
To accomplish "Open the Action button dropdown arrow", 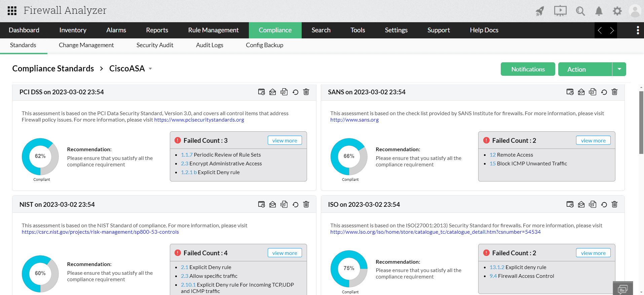I will (619, 69).
